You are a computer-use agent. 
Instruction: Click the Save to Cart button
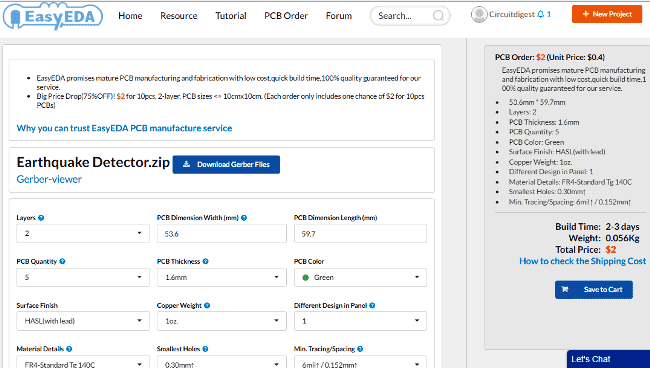pyautogui.click(x=594, y=290)
